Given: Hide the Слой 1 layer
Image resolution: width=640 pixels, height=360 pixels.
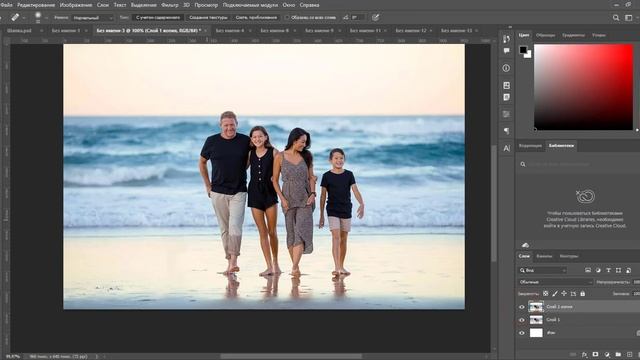Looking at the screenshot, I should click(x=522, y=320).
